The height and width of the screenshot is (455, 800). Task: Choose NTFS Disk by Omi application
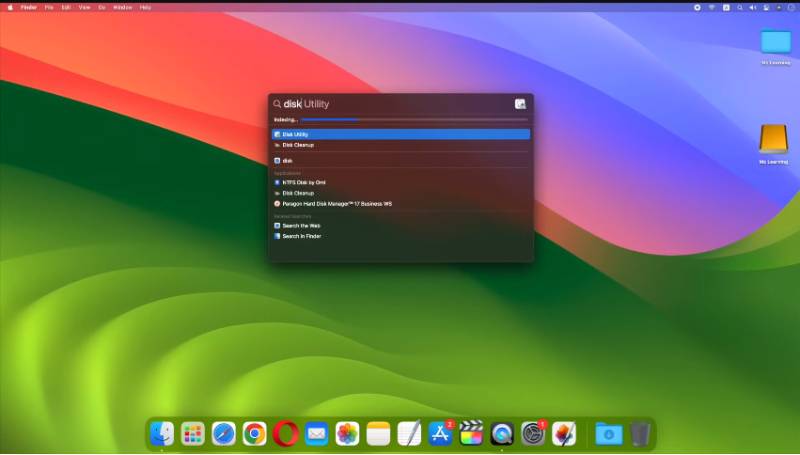coord(303,182)
